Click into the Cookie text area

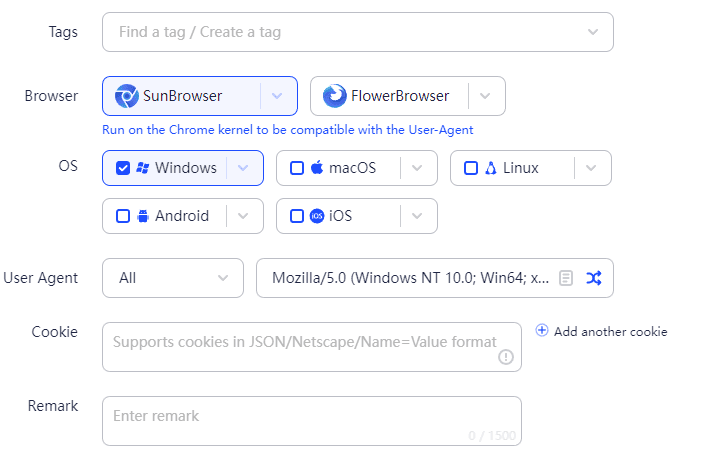pyautogui.click(x=312, y=347)
